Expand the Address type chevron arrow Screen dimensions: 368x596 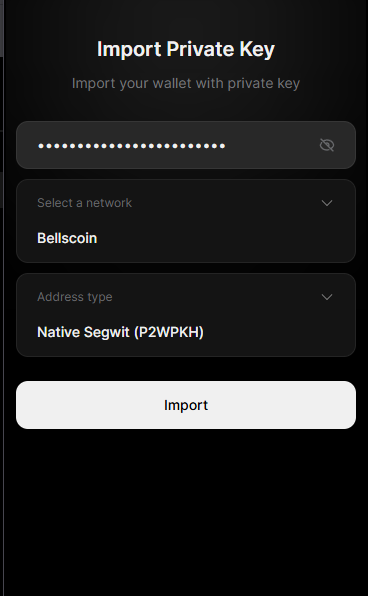click(327, 297)
